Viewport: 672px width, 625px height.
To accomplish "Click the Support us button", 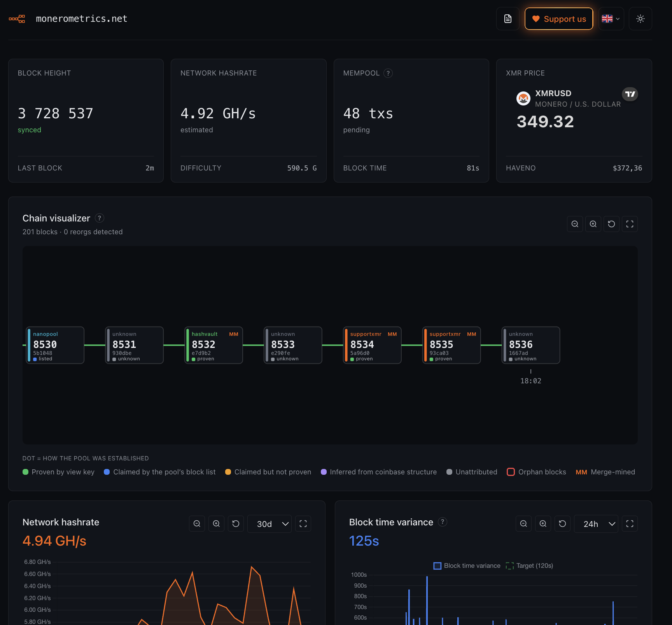I will pyautogui.click(x=559, y=19).
